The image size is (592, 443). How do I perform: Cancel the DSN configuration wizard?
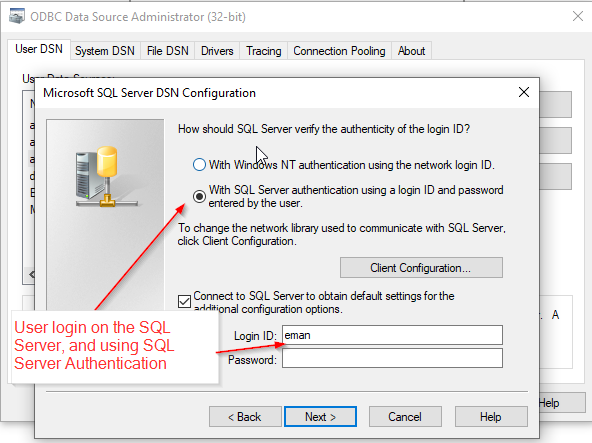(x=405, y=417)
